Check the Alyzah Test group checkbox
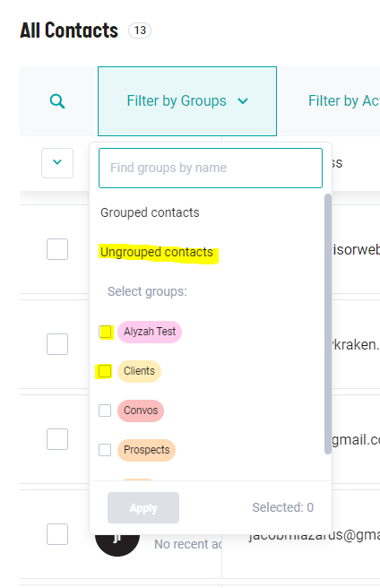Viewport: 380px width, 588px height. click(105, 332)
